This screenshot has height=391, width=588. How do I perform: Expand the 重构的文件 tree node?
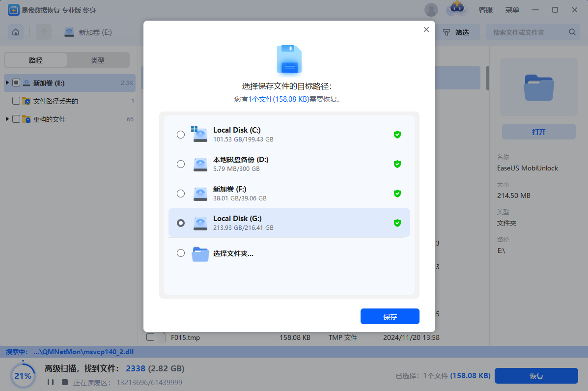pos(7,119)
